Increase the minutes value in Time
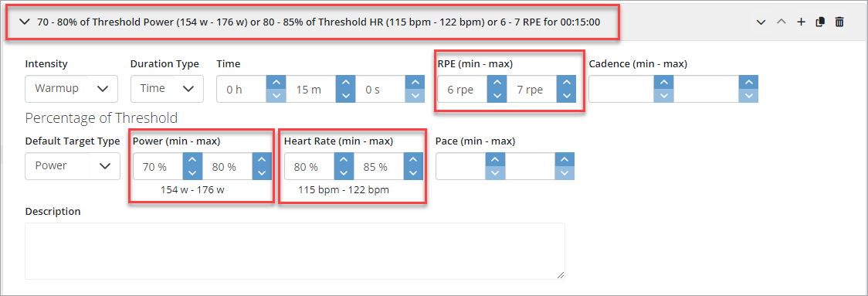The height and width of the screenshot is (296, 868). (345, 82)
